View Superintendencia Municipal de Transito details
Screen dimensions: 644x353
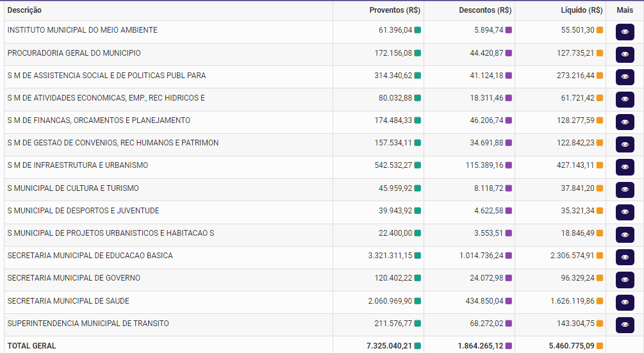[x=624, y=325]
